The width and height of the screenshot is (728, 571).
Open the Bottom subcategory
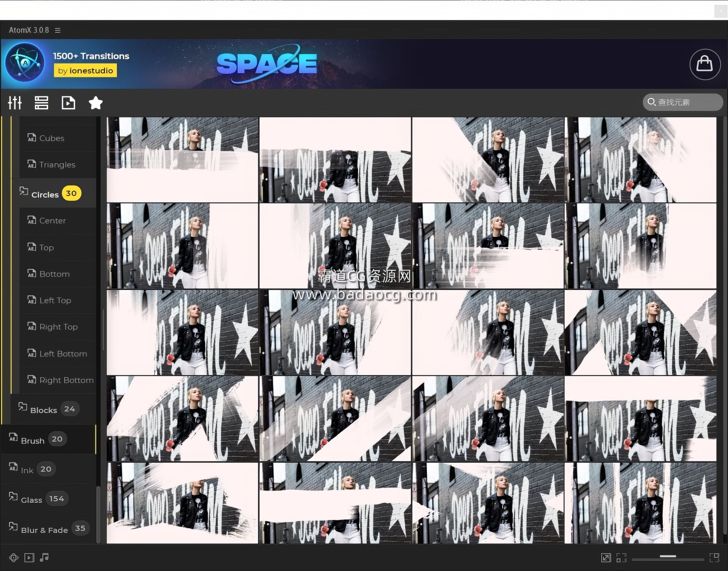pyautogui.click(x=58, y=274)
